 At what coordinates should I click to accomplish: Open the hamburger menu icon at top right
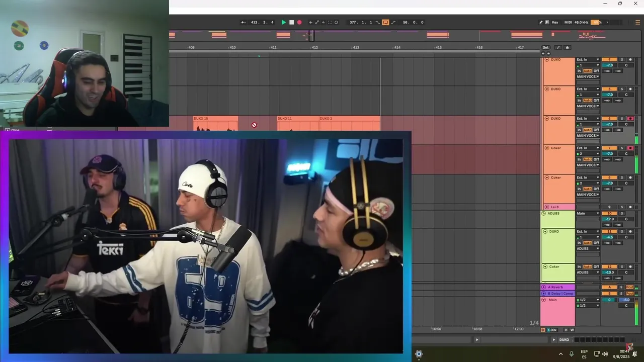pos(638,22)
